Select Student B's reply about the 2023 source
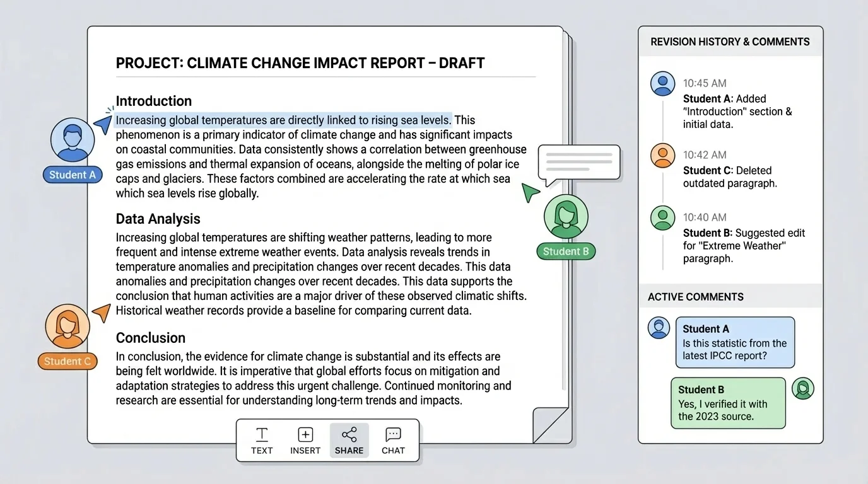This screenshot has height=484, width=868. [728, 403]
